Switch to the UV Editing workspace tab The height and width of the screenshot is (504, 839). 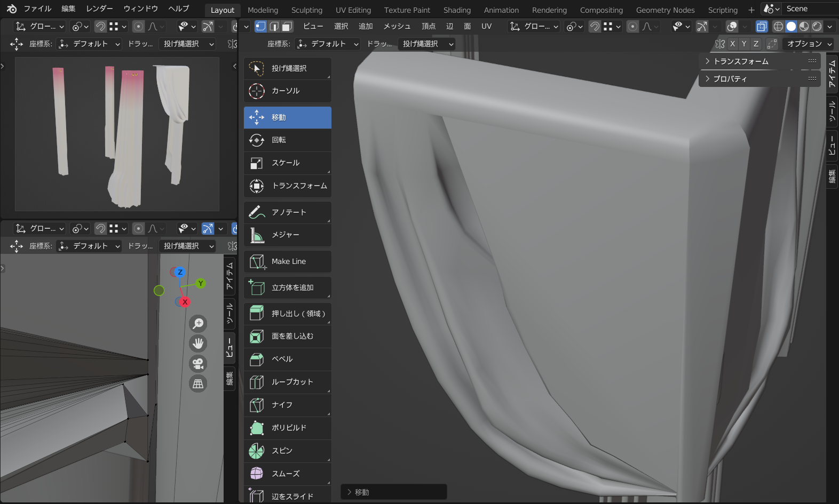tap(353, 10)
